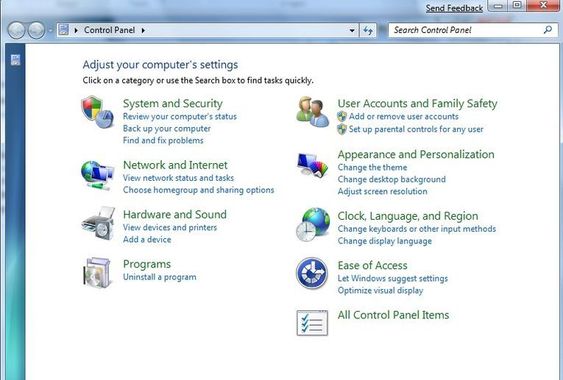Open Find and fix problems

(x=163, y=140)
